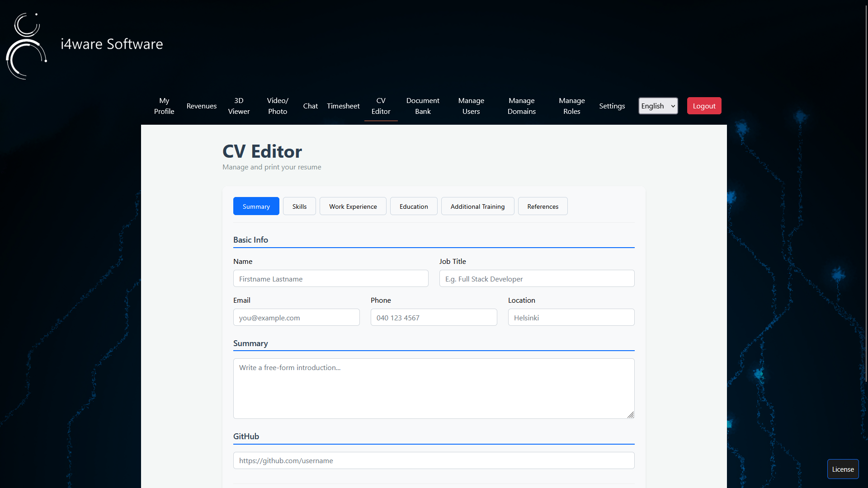
Task: Click the textarea resize grip icon
Action: (x=631, y=415)
